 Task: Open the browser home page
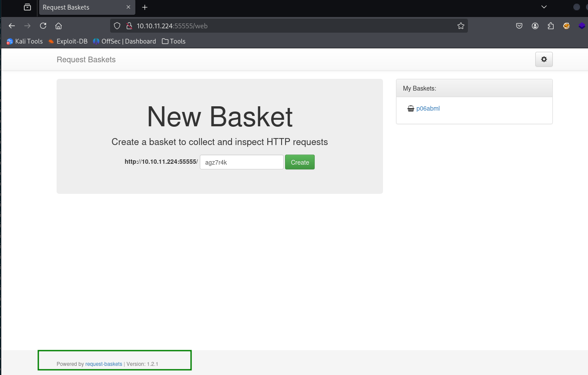click(x=59, y=26)
